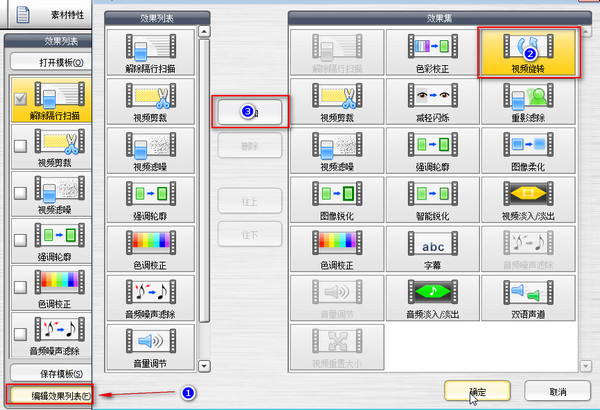Click down arrow of 效果列表 scrollbar
The height and width of the screenshot is (410, 600).
click(x=204, y=366)
